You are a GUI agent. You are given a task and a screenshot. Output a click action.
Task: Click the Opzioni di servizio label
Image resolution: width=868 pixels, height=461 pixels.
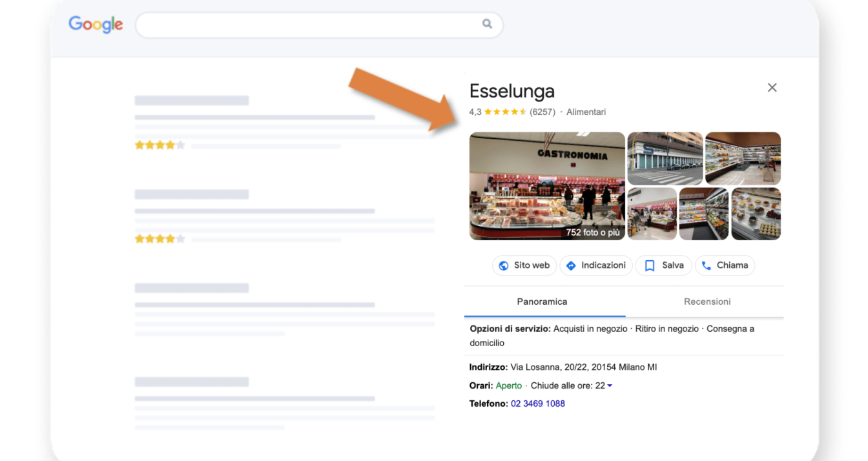tap(510, 329)
